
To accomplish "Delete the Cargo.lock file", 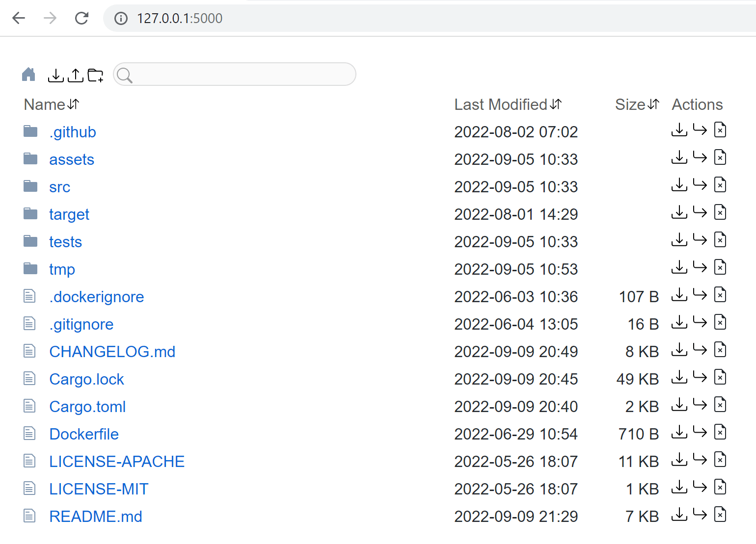I will coord(720,377).
